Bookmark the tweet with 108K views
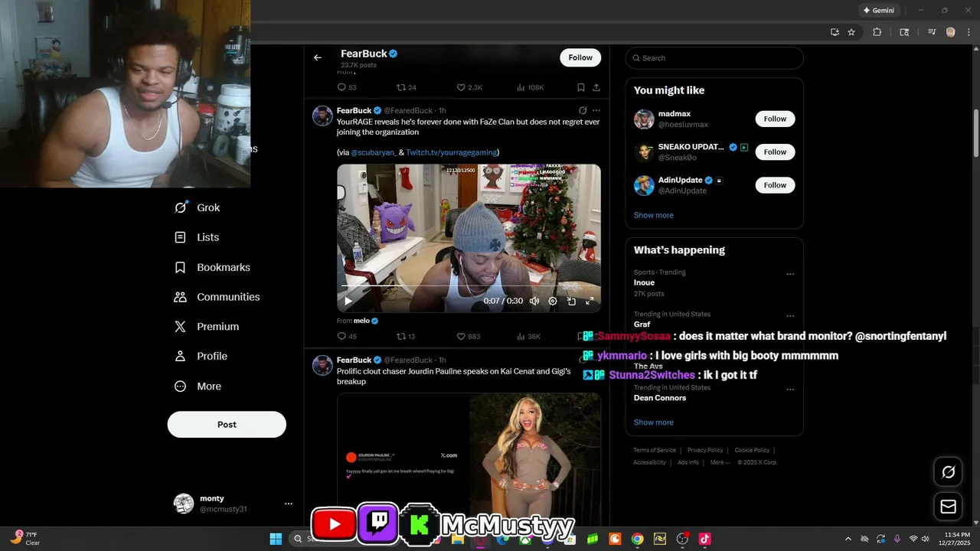 (x=581, y=87)
